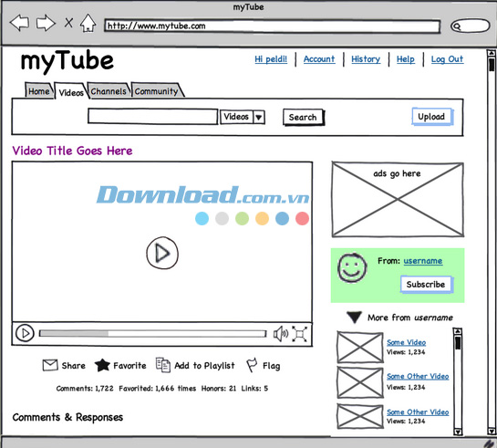
Task: Collapse the More from username triangle
Action: 354,318
